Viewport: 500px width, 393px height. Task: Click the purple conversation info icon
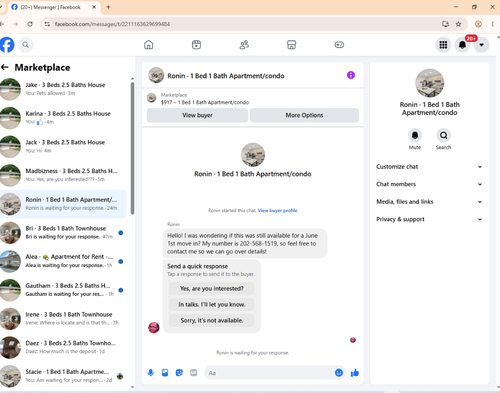(351, 75)
